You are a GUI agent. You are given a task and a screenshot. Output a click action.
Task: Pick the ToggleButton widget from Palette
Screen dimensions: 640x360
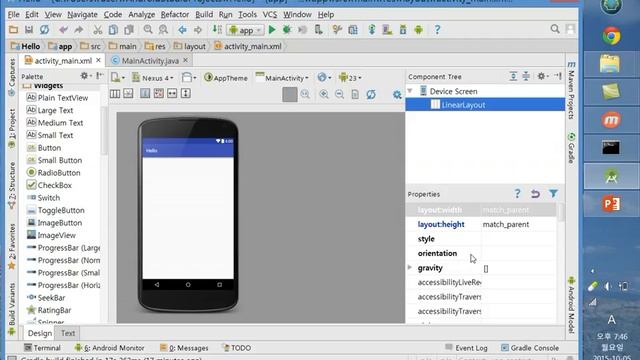click(56, 210)
